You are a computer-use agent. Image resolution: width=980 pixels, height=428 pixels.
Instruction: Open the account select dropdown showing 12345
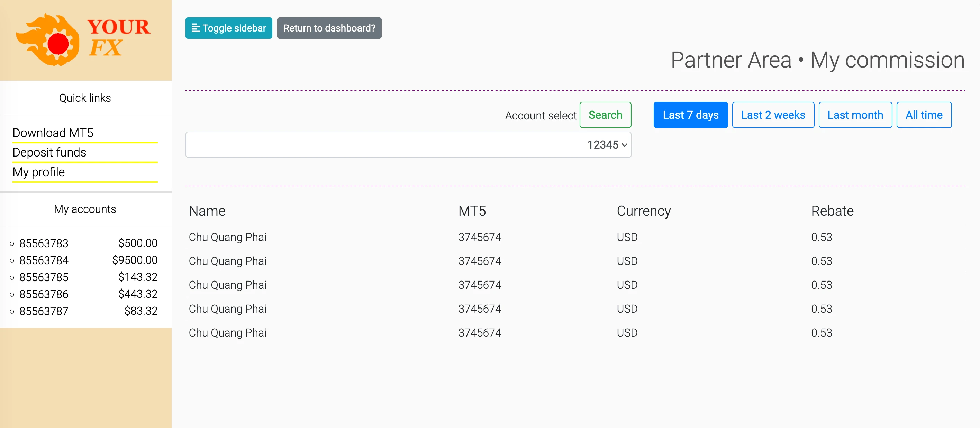(x=408, y=145)
